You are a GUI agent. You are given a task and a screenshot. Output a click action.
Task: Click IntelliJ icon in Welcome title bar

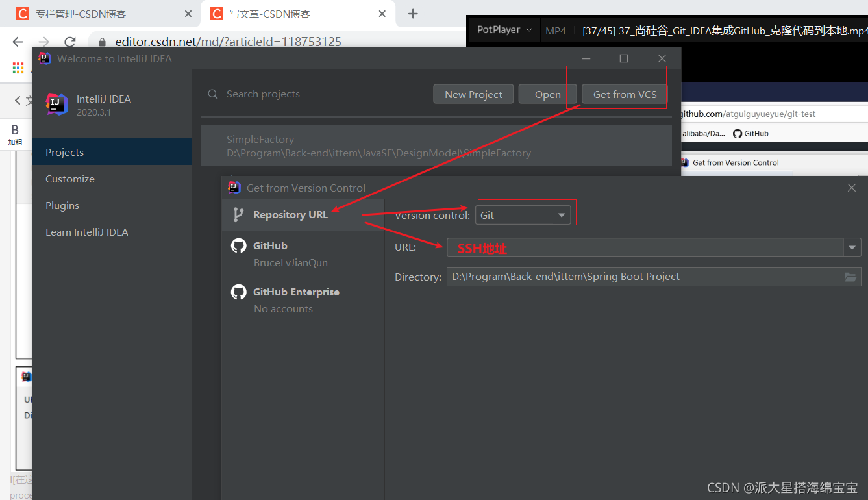(45, 58)
